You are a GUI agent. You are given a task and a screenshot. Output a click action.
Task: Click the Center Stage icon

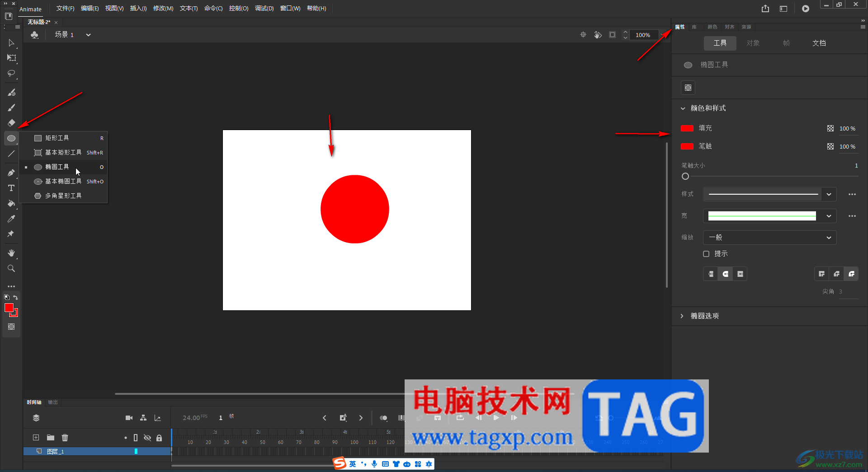(583, 35)
